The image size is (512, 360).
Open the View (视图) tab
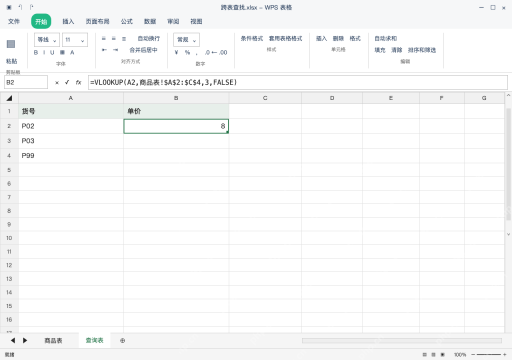point(196,21)
